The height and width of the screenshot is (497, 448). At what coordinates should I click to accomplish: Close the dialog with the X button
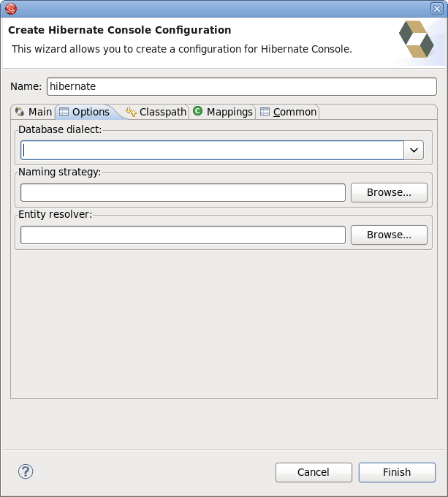437,8
